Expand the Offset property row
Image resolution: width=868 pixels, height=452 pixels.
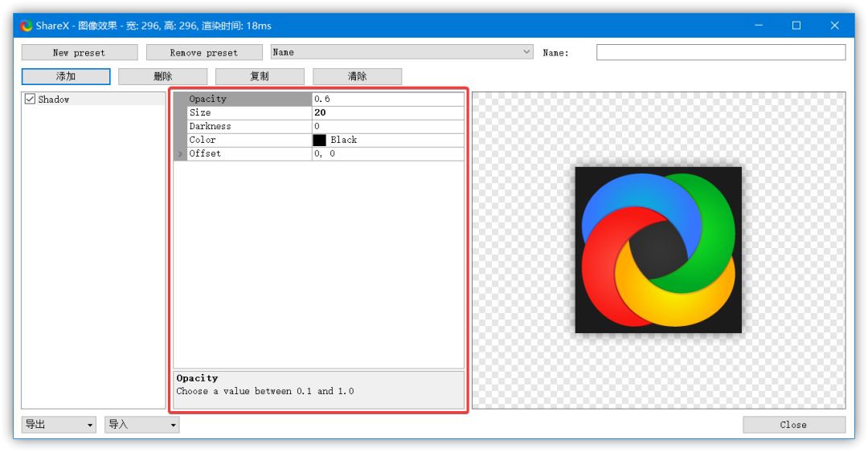click(180, 154)
